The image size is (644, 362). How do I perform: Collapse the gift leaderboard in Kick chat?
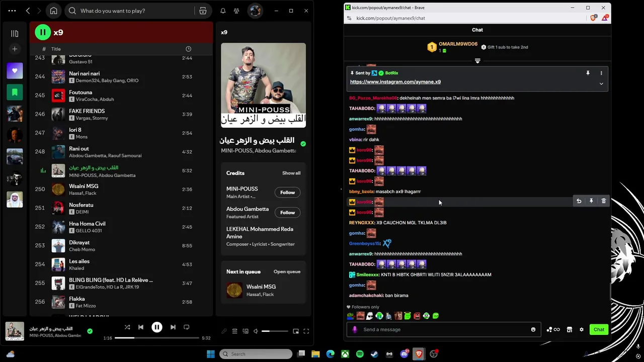point(477,61)
